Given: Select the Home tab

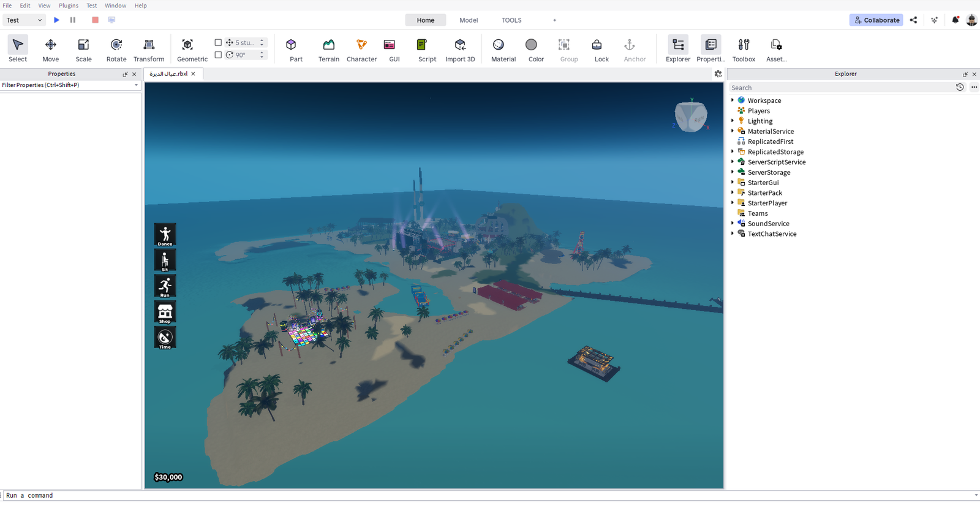Looking at the screenshot, I should [426, 20].
